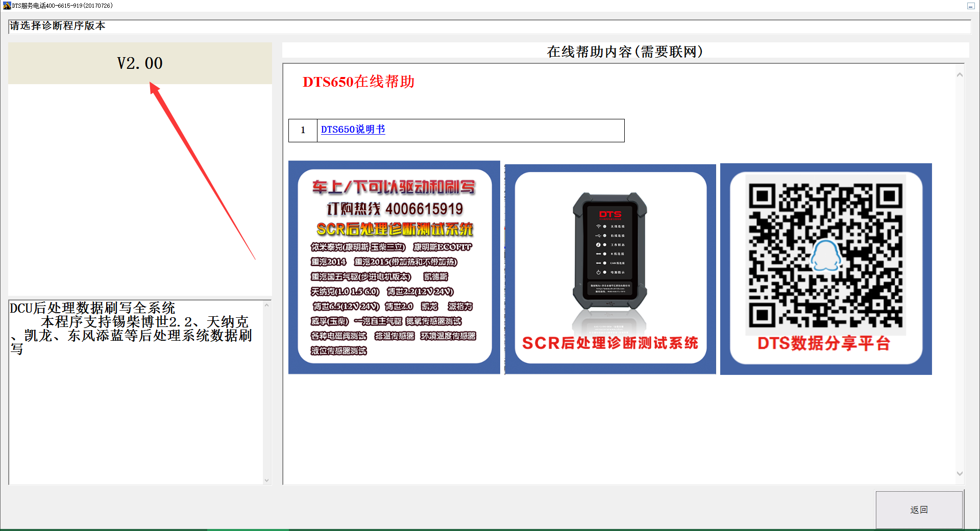Click DTS数据分享平台 caption under QR code
This screenshot has height=531, width=980.
(824, 343)
